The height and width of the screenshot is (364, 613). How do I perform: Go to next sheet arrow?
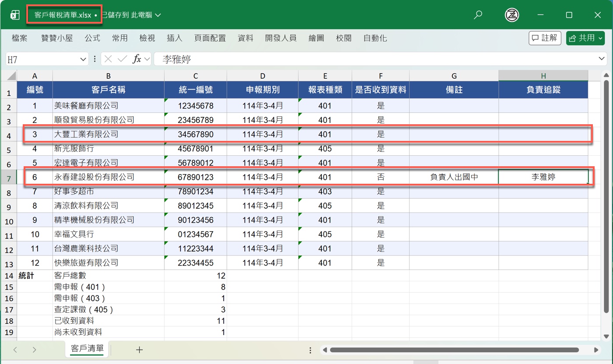(34, 350)
